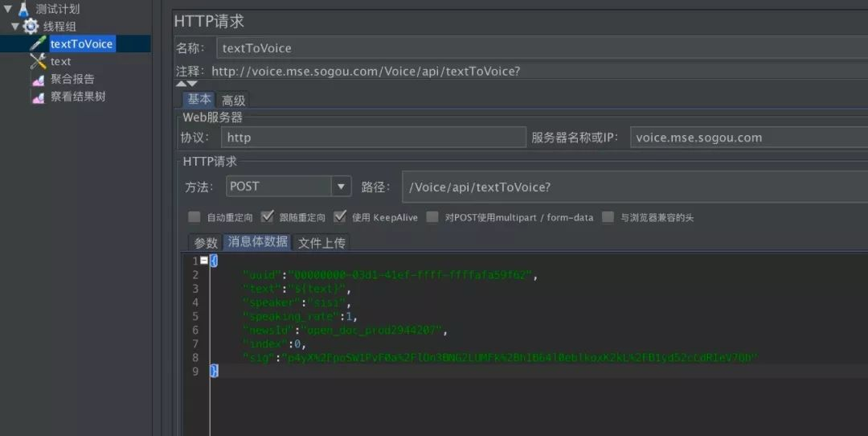Click the "speaker" body line
Image resolution: width=868 pixels, height=436 pixels.
[297, 302]
